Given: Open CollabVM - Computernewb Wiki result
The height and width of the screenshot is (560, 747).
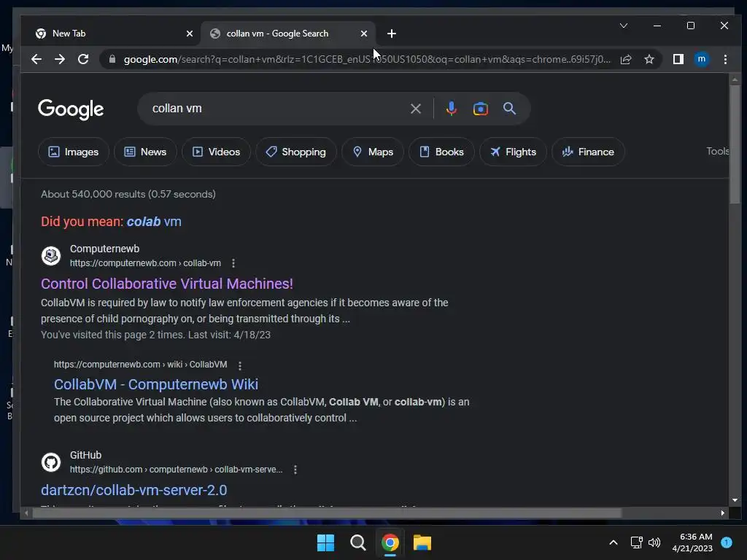Looking at the screenshot, I should click(x=156, y=384).
